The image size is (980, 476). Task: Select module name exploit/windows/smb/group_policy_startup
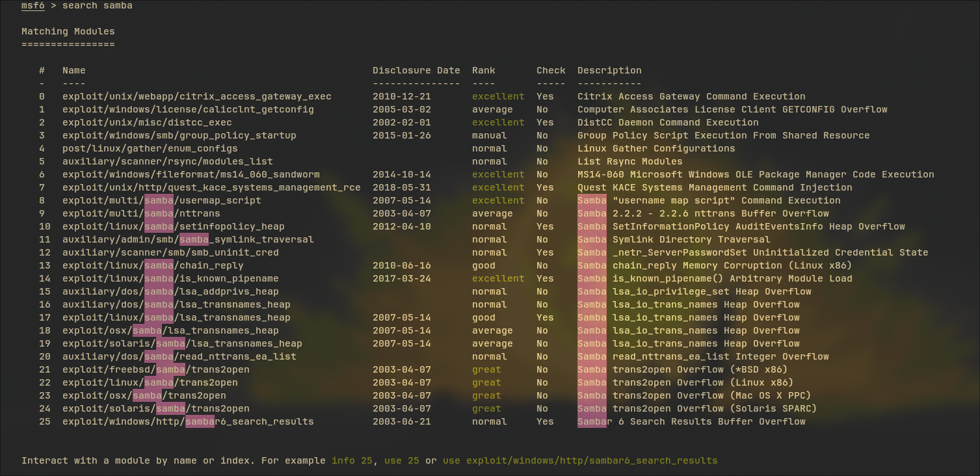tap(179, 135)
